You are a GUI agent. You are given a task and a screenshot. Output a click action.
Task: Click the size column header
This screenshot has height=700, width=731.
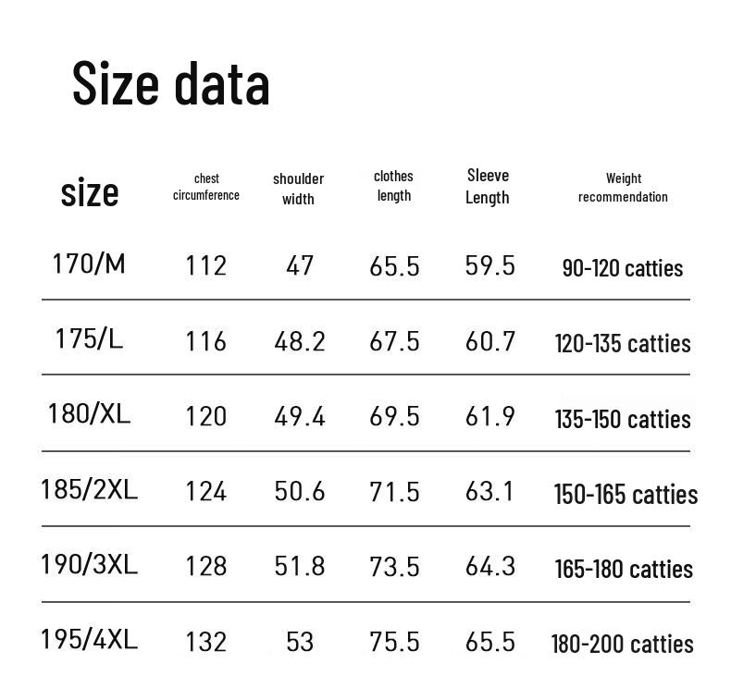coord(90,192)
